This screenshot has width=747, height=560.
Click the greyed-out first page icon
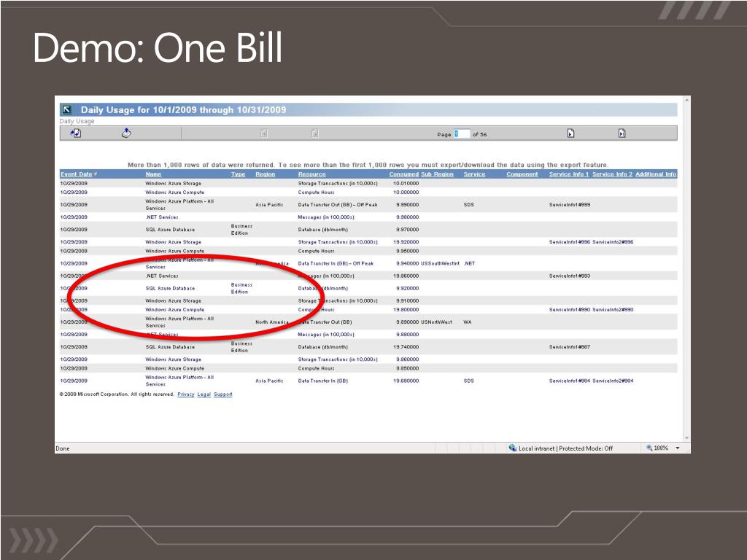264,133
